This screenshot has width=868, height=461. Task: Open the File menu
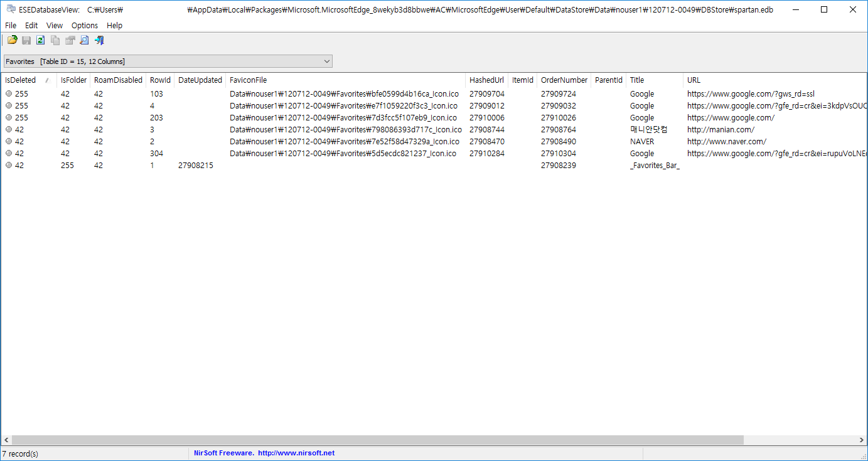point(11,25)
